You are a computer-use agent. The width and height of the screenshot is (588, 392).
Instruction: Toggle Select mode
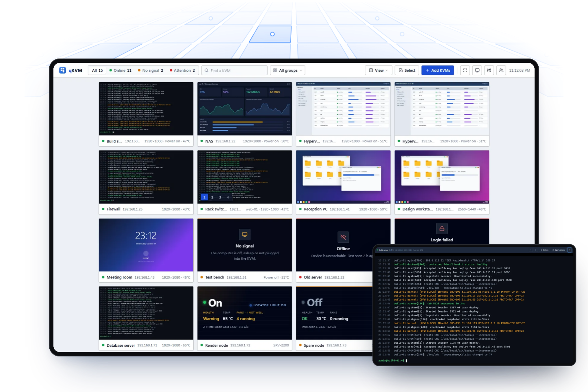[x=407, y=70]
